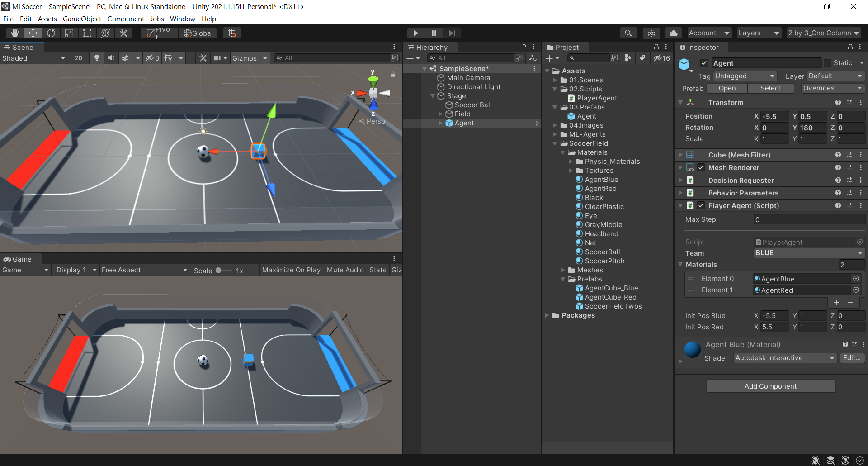Open Collab services sun icon
Image resolution: width=868 pixels, height=466 pixels.
pos(651,33)
